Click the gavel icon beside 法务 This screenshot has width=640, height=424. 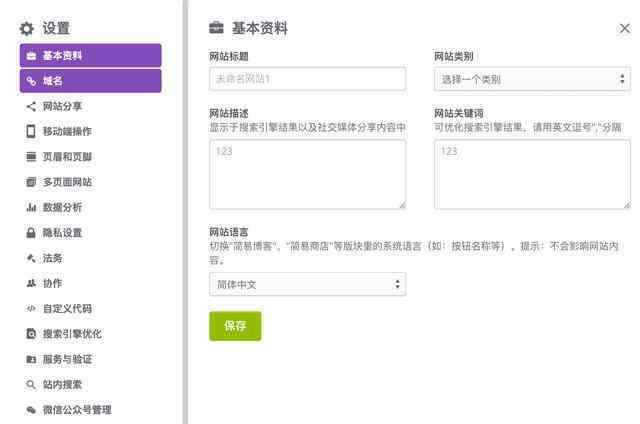(x=31, y=258)
